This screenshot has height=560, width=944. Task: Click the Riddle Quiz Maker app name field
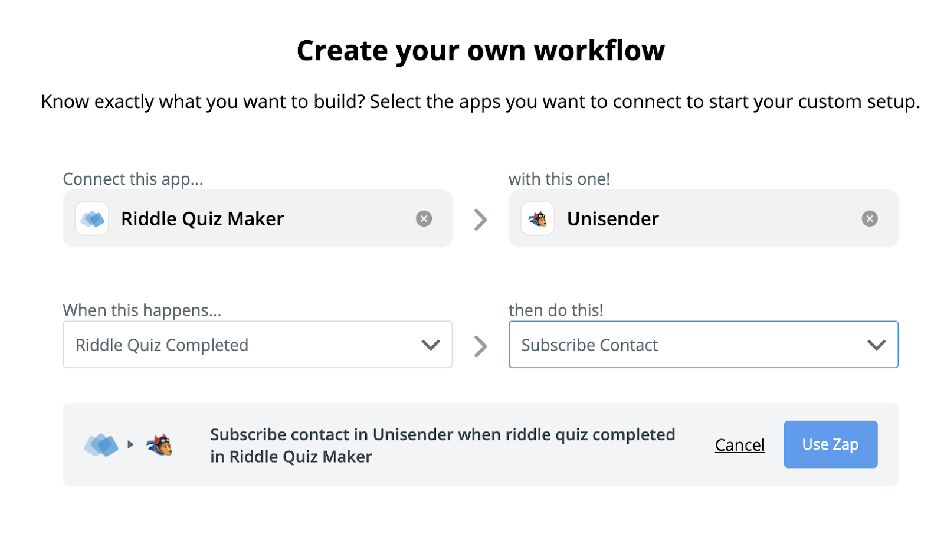202,219
